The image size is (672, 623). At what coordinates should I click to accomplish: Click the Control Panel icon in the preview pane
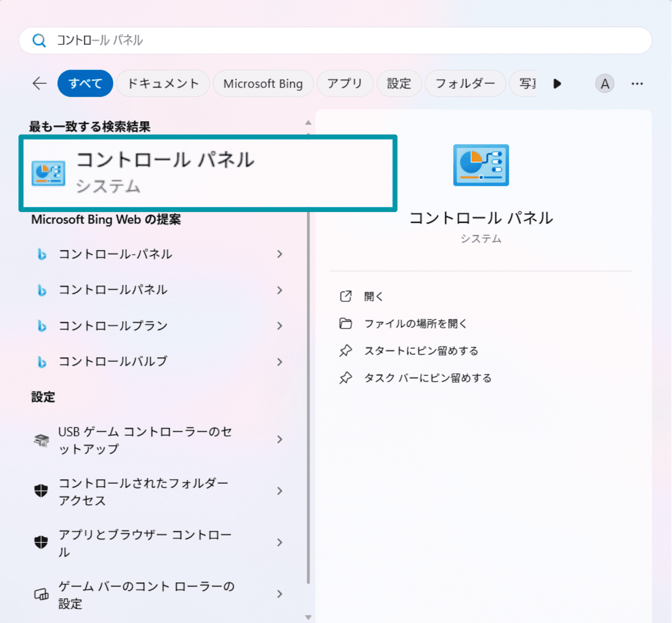tap(481, 165)
